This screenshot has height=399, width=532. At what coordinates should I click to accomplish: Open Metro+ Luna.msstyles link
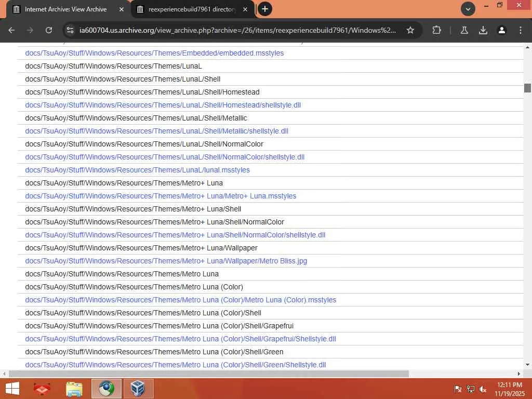pos(161,196)
